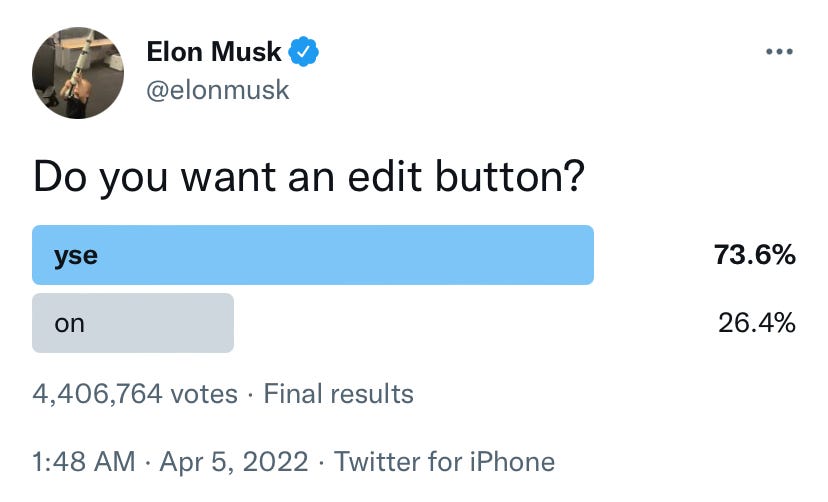Click the 73.6% poll result
Screen dimensions: 828x502
coord(755,255)
